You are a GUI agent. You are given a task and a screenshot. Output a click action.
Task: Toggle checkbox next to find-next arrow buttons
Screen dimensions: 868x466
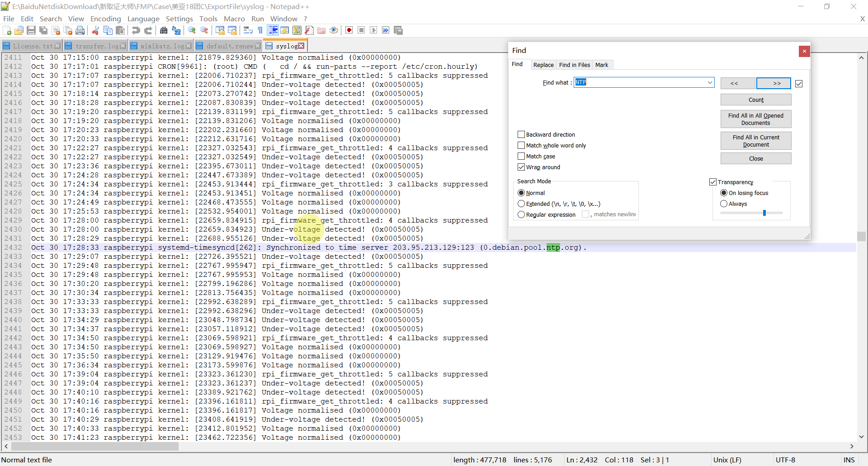799,84
